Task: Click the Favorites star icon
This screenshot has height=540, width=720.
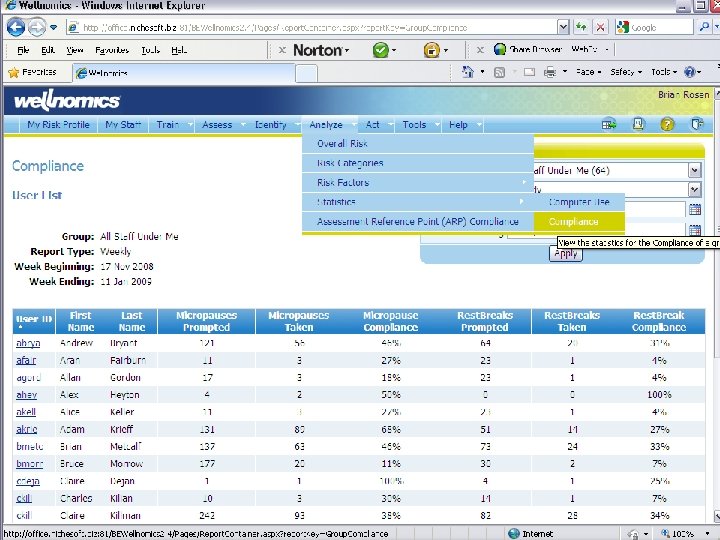Action: coord(14,72)
